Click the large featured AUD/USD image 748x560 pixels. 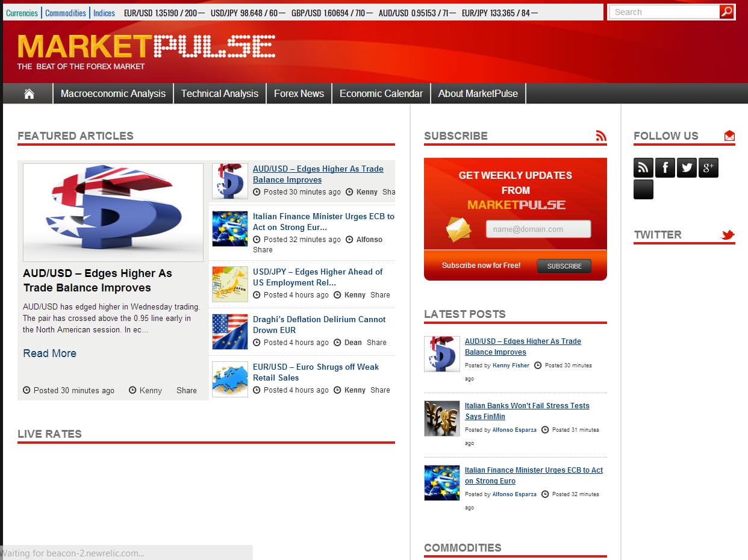point(113,213)
